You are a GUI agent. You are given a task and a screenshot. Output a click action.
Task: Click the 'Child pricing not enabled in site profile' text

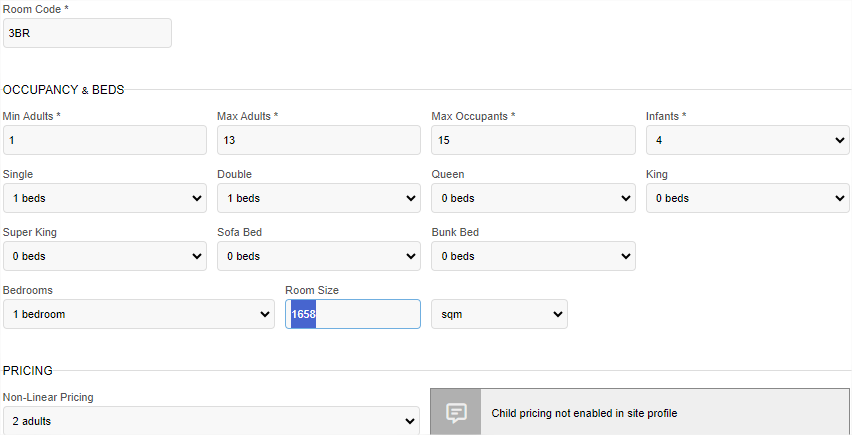tap(584, 413)
